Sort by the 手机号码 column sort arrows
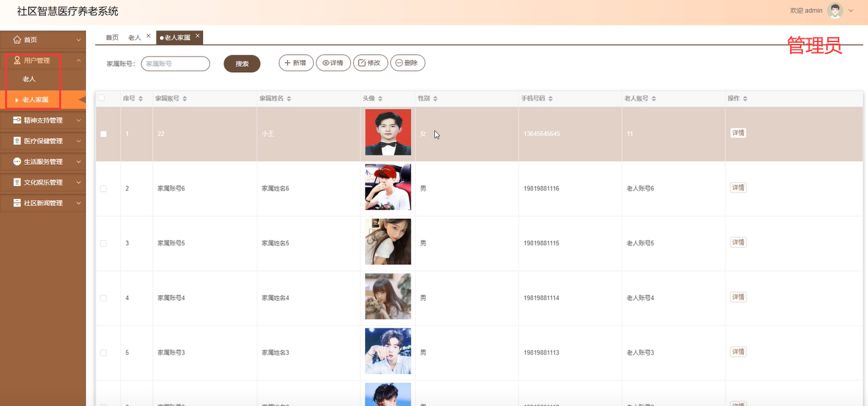 point(550,99)
